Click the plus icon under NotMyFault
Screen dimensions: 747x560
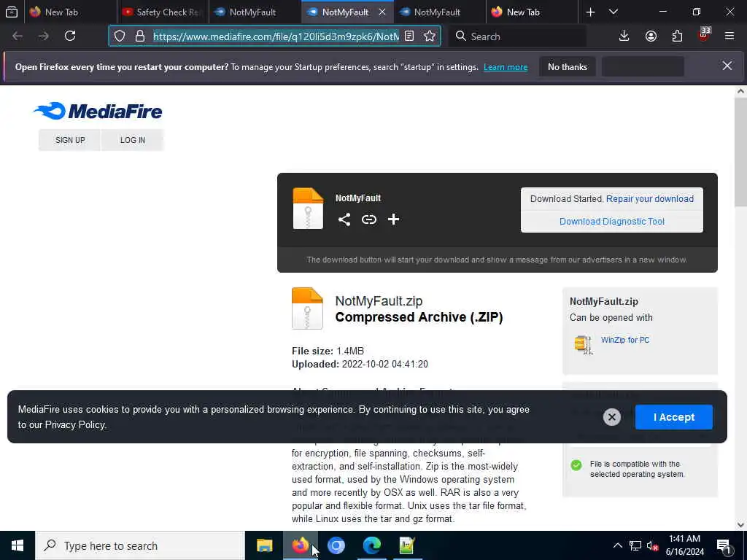click(x=393, y=219)
